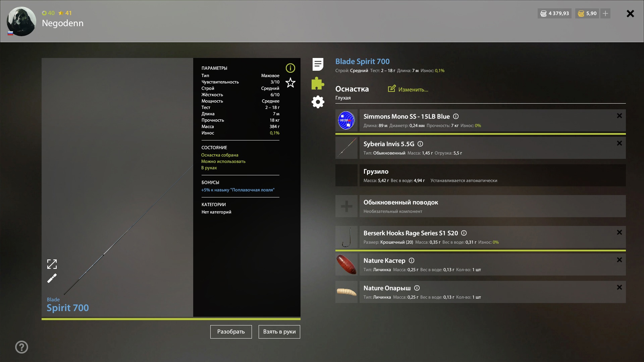
Task: Click the star 41 indicator
Action: pos(65,13)
